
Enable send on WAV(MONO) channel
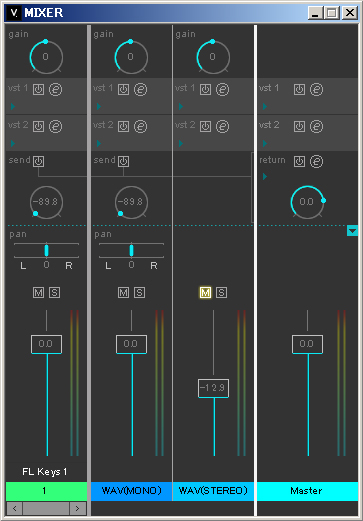pyautogui.click(x=123, y=161)
